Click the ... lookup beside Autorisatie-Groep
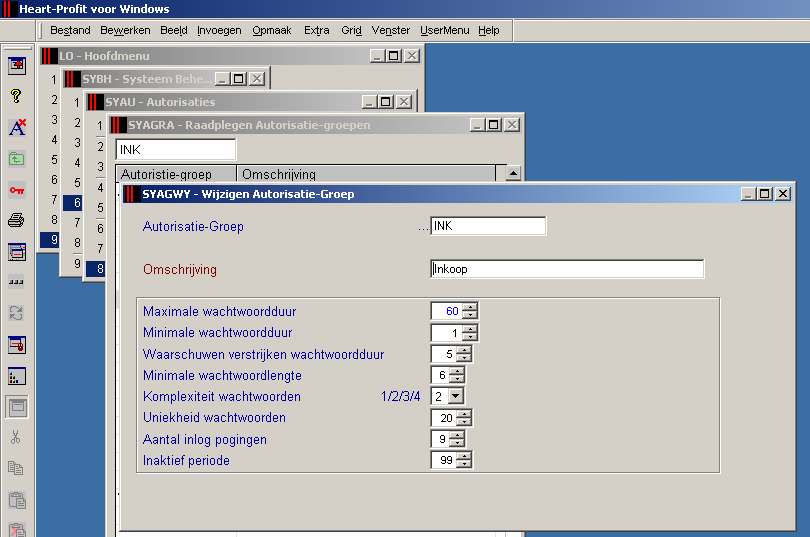The width and height of the screenshot is (810, 537). point(423,227)
